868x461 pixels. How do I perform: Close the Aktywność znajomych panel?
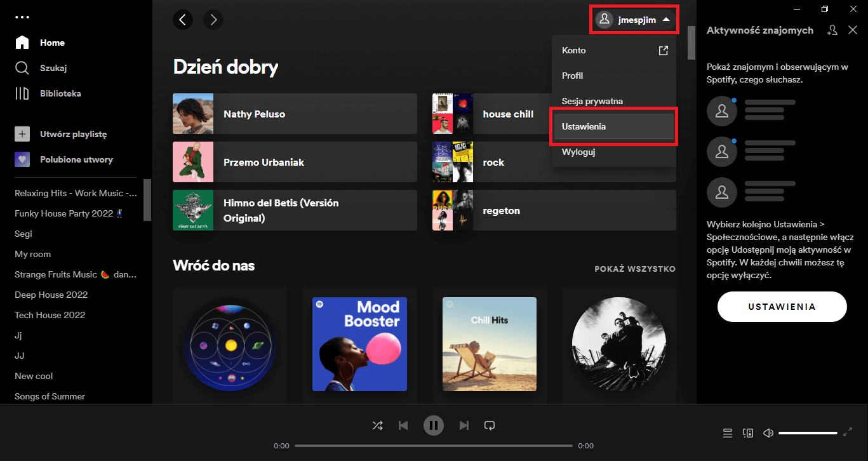[853, 30]
